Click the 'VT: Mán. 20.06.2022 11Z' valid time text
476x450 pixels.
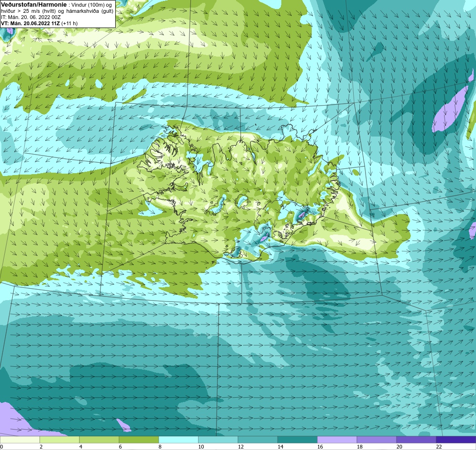click(x=30, y=23)
